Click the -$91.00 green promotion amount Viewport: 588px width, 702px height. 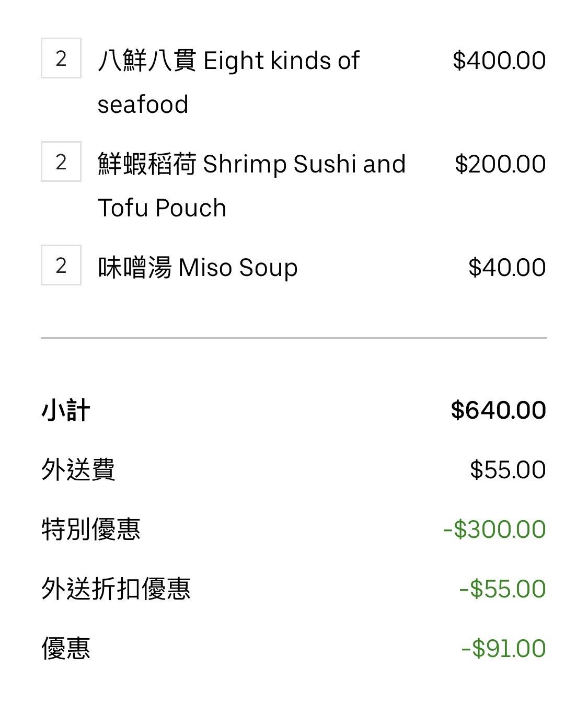click(x=504, y=648)
